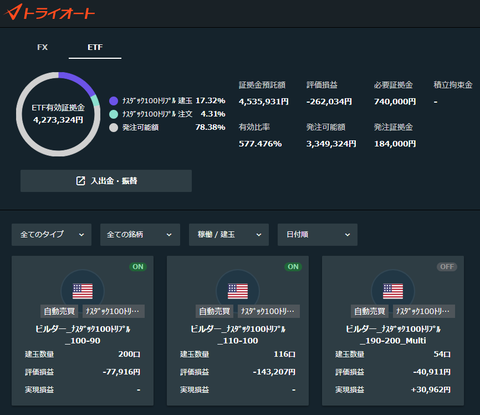The height and width of the screenshot is (415, 480).
Task: Open the 日付順 sort dropdown
Action: tap(317, 235)
